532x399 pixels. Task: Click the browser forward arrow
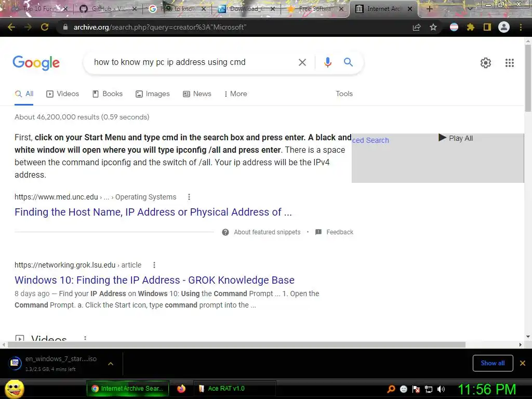point(28,27)
